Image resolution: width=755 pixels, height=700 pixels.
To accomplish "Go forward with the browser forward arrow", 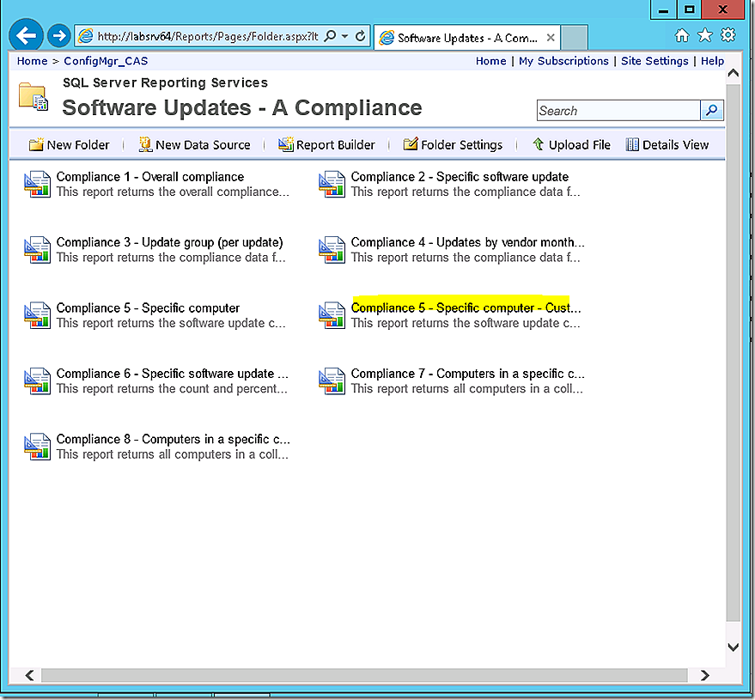I will tap(59, 35).
